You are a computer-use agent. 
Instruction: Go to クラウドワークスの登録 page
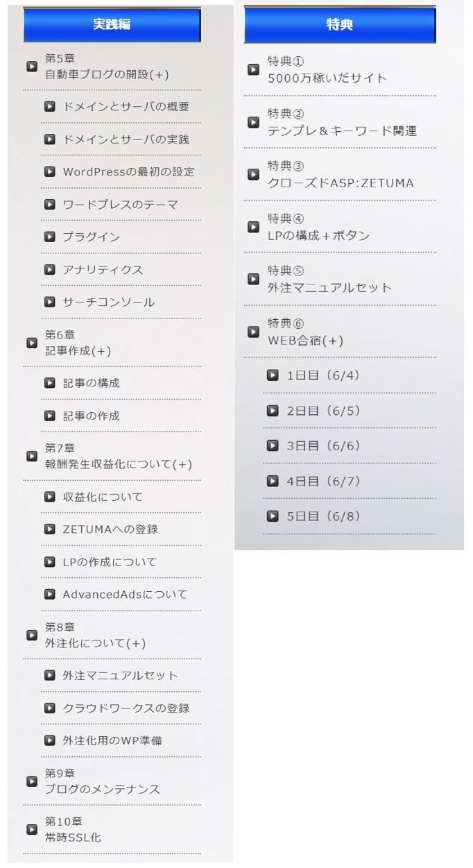[126, 708]
